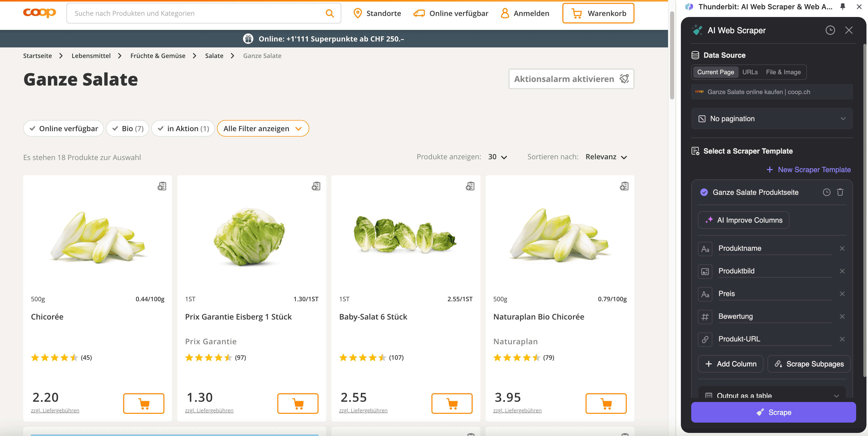Change Produktbild column type icon

pos(705,271)
